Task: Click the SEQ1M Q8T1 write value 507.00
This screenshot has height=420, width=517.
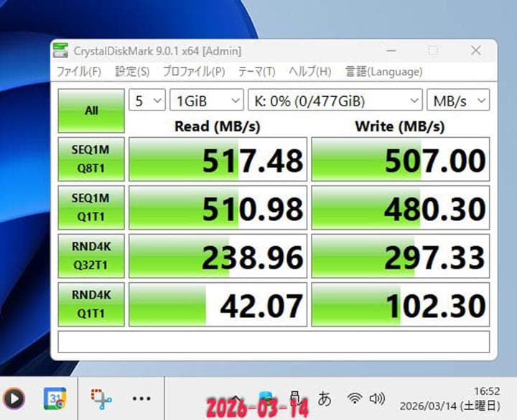Action: pos(401,159)
